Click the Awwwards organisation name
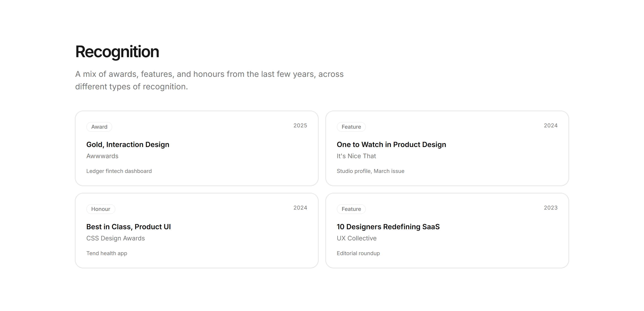644x311 pixels. click(102, 156)
